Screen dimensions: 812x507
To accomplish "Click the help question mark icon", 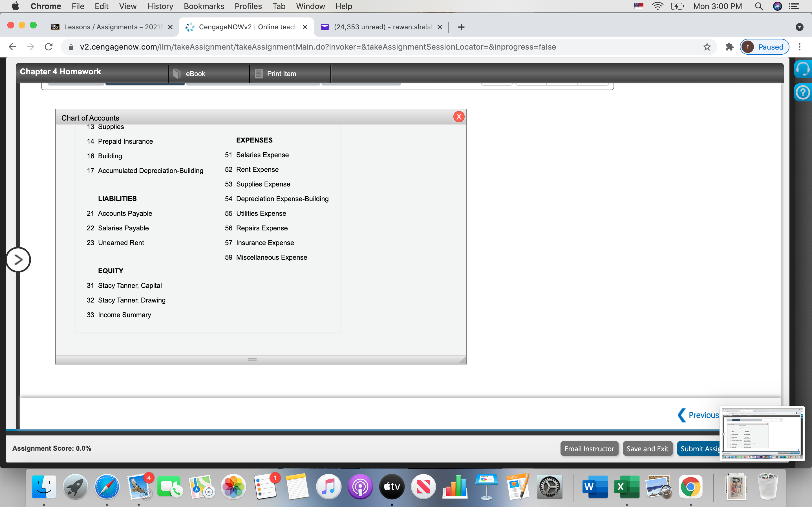I will pos(803,92).
